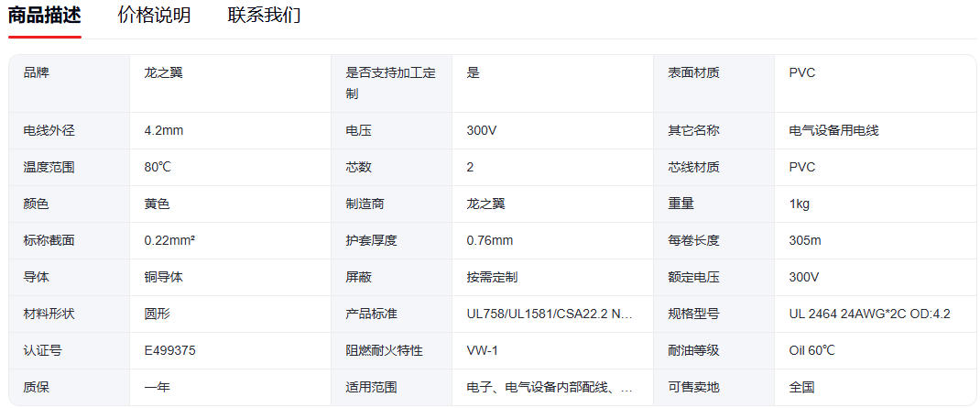Click the 阻燃耐火特性 value VW-1
This screenshot has width=980, height=408.
[482, 350]
